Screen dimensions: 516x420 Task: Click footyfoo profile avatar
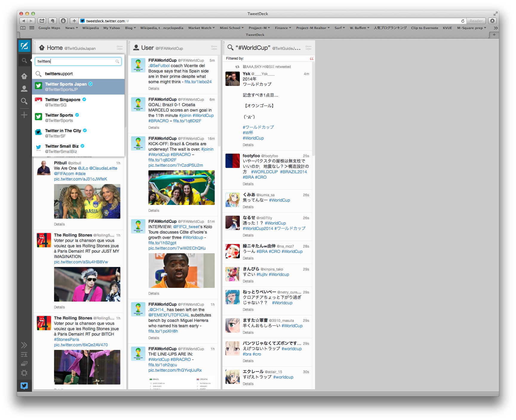[233, 161]
